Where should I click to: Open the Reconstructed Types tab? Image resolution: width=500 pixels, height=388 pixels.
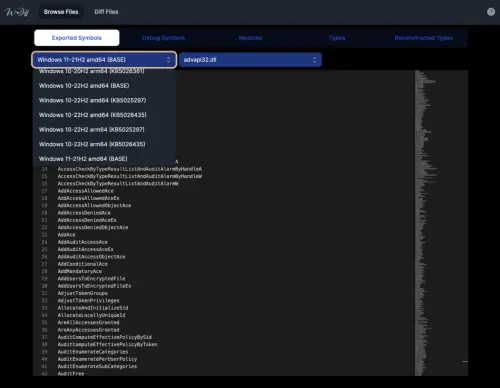pyautogui.click(x=424, y=38)
